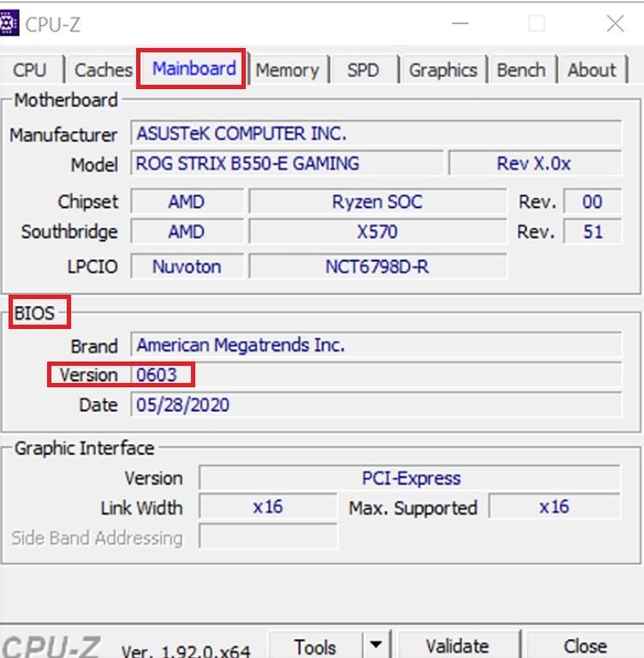Click the LPCIO label

92,266
